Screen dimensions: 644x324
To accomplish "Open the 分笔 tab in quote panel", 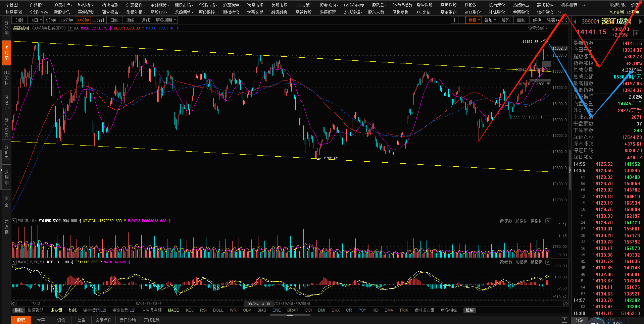I will 580,320.
